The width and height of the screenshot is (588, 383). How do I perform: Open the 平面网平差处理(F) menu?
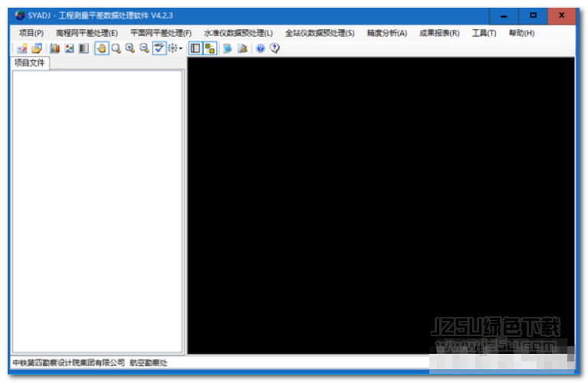161,34
